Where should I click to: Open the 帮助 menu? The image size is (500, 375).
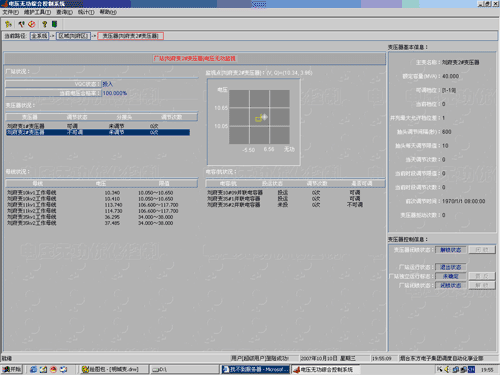[108, 12]
